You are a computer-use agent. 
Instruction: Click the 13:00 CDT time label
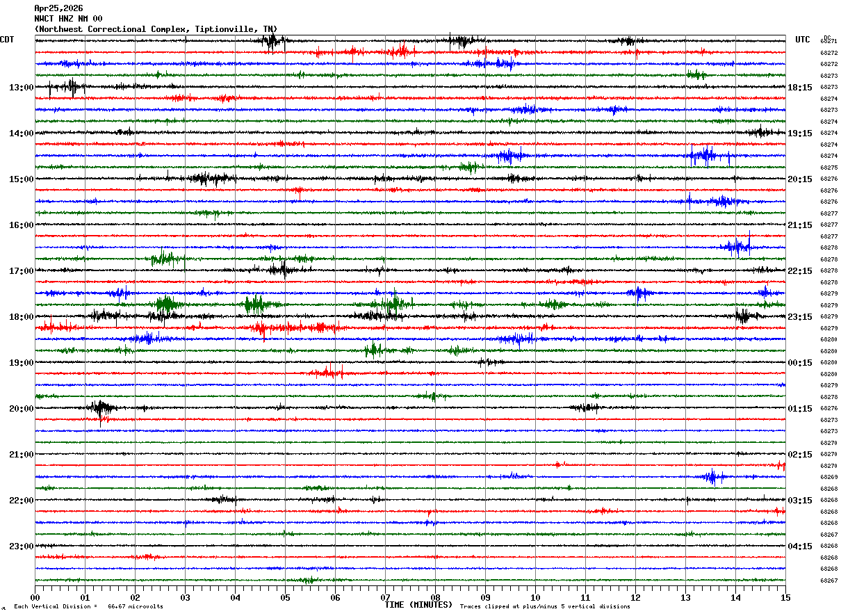tap(21, 88)
